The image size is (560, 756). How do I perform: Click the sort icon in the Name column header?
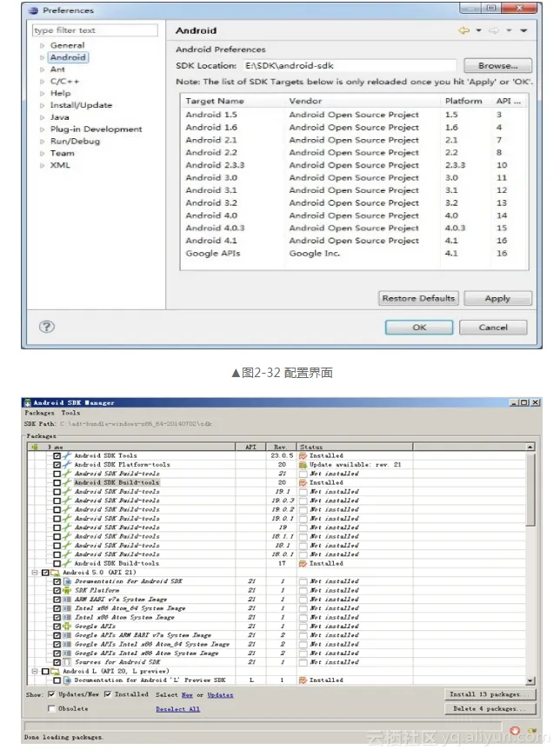coord(35,447)
